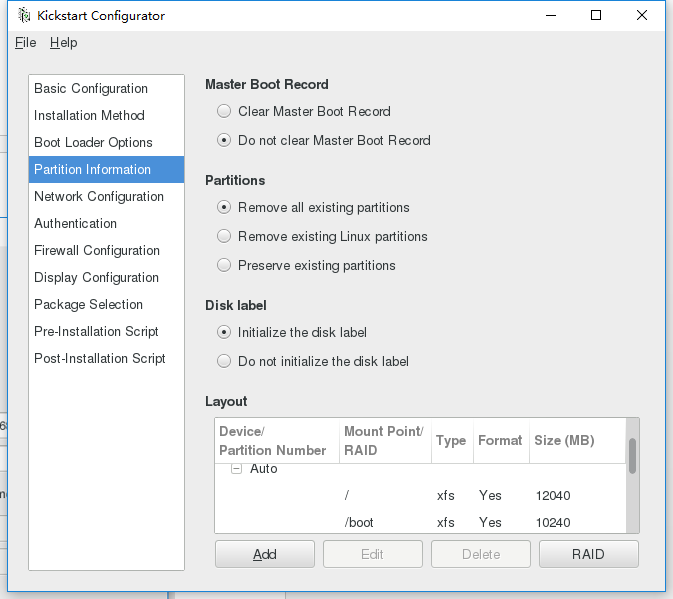Viewport: 673px width, 599px height.
Task: Collapse the Auto tree node
Action: 237,469
